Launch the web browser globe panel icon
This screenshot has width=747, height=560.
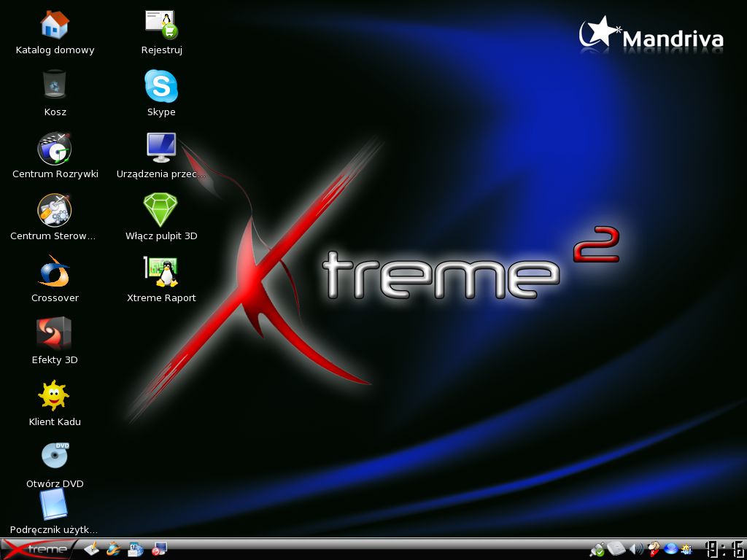(113, 550)
